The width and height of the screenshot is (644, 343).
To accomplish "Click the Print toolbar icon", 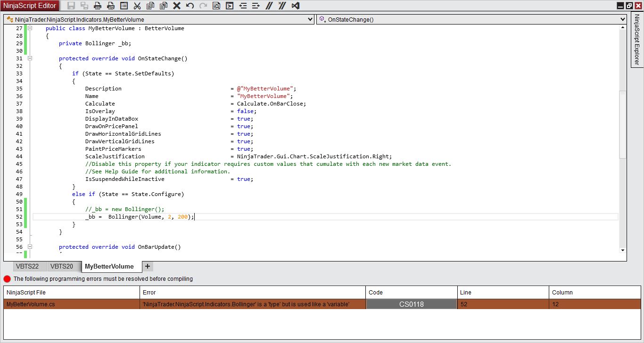I will point(98,6).
